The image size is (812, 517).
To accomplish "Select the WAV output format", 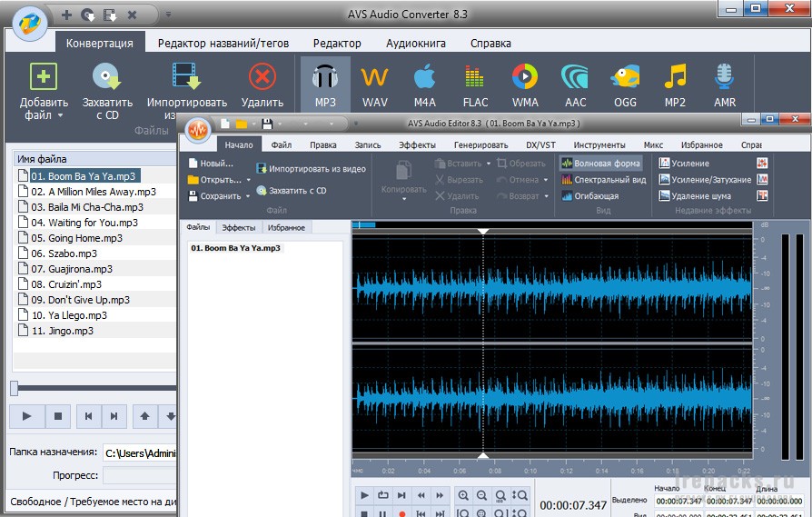I will pyautogui.click(x=374, y=84).
